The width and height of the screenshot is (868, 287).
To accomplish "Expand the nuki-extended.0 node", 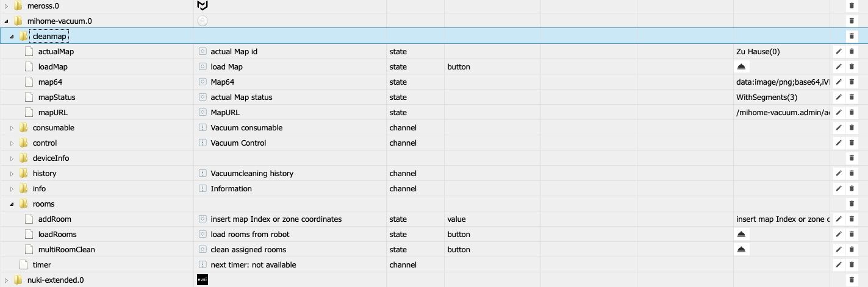I will tap(7, 280).
